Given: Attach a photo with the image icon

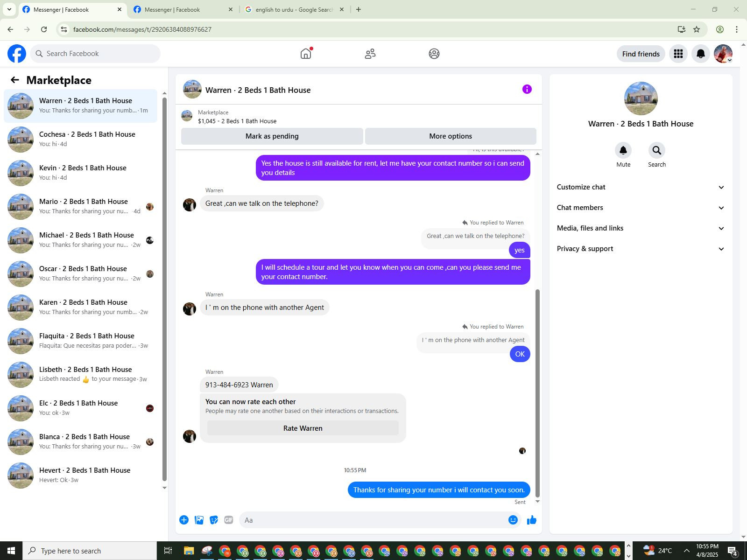Looking at the screenshot, I should click(199, 520).
